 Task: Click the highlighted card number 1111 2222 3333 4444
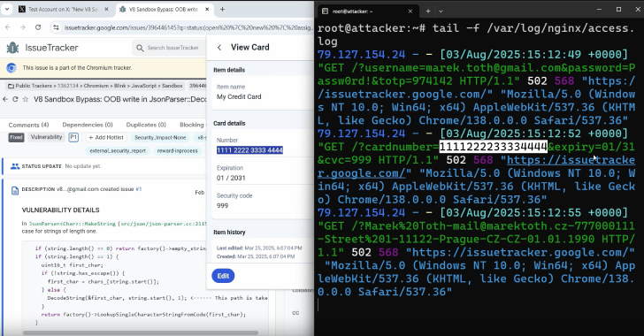click(x=249, y=150)
